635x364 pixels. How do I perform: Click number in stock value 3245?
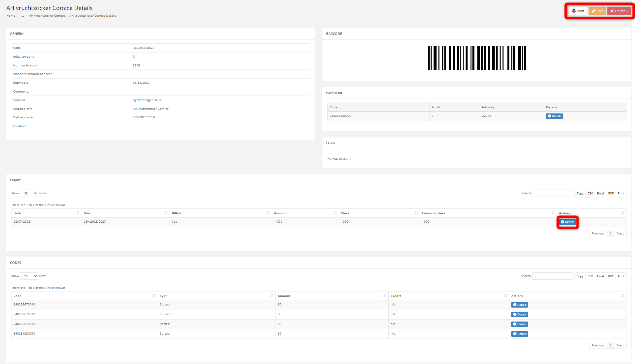tap(136, 66)
